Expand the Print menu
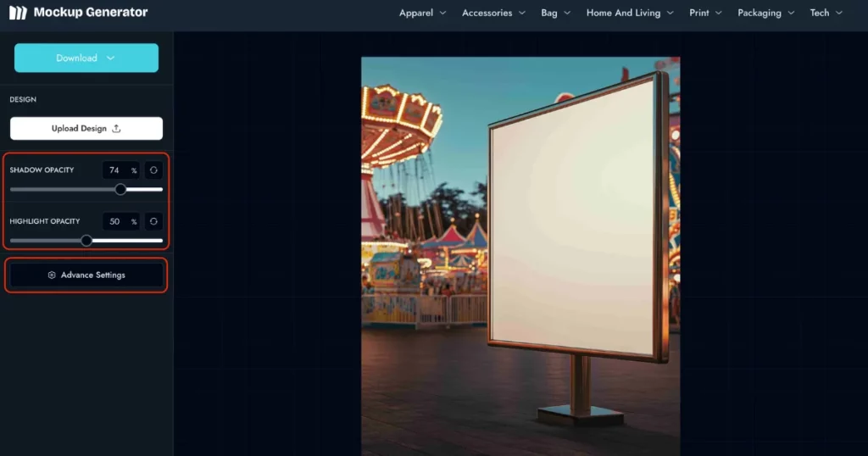868x456 pixels. [705, 13]
